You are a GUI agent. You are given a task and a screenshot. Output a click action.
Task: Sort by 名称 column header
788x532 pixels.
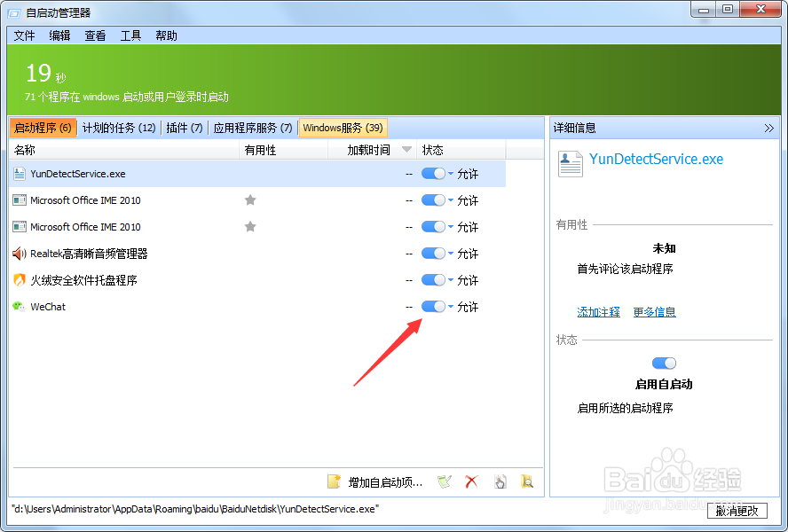click(x=124, y=150)
